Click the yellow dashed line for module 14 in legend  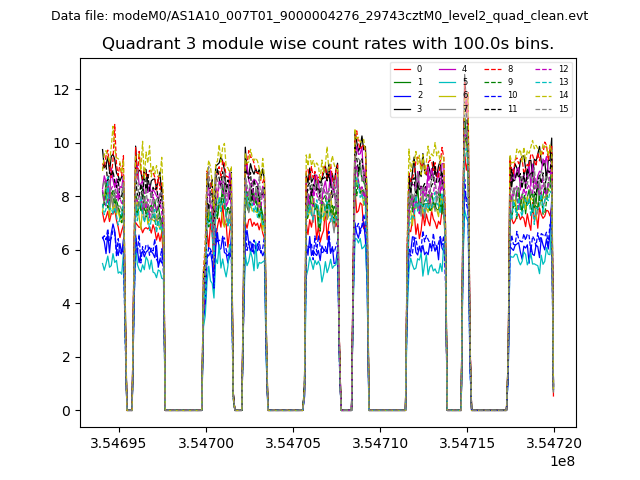coord(543,95)
